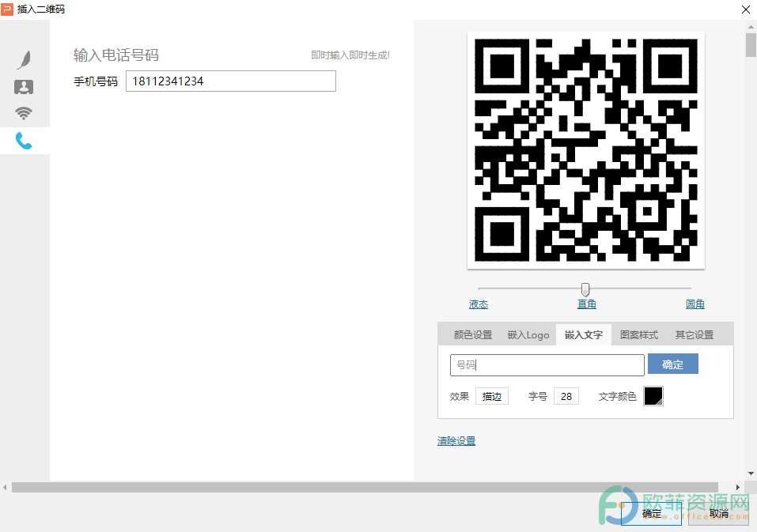757x532 pixels.
Task: Click the 清除设置 link
Action: pyautogui.click(x=456, y=441)
